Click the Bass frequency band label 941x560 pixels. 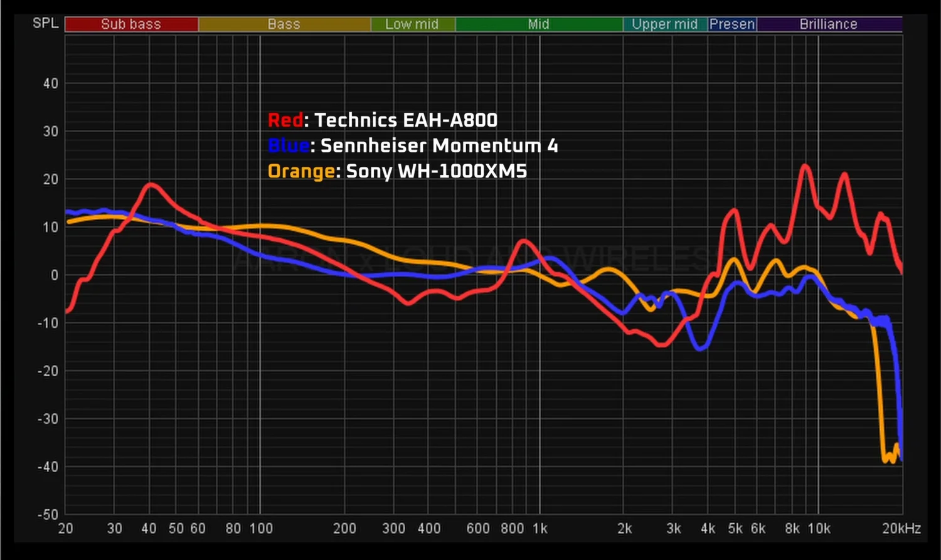284,24
